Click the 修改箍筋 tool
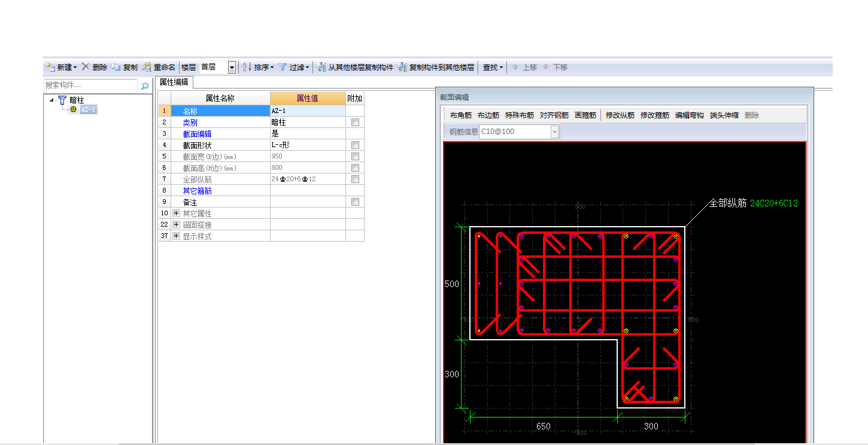The height and width of the screenshot is (445, 868). 655,115
